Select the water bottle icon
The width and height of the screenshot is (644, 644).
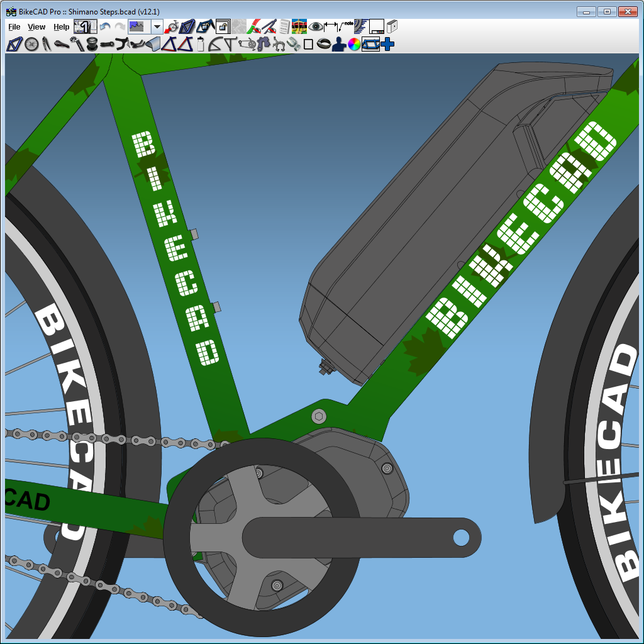pyautogui.click(x=201, y=44)
